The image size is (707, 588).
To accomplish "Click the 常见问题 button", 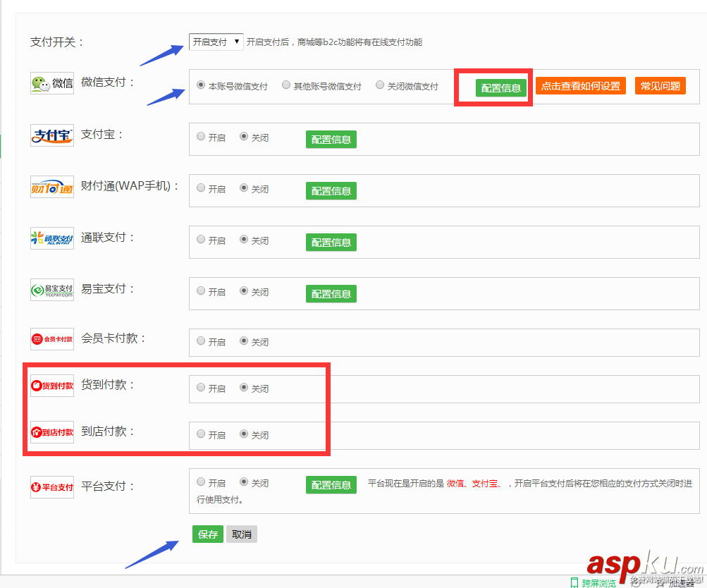I will click(660, 85).
